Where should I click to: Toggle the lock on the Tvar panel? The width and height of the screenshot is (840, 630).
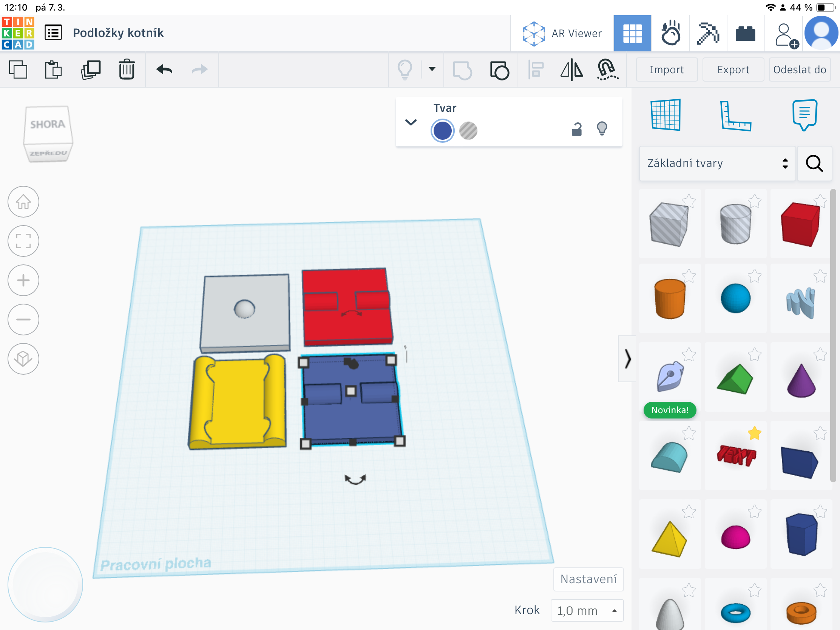(577, 129)
